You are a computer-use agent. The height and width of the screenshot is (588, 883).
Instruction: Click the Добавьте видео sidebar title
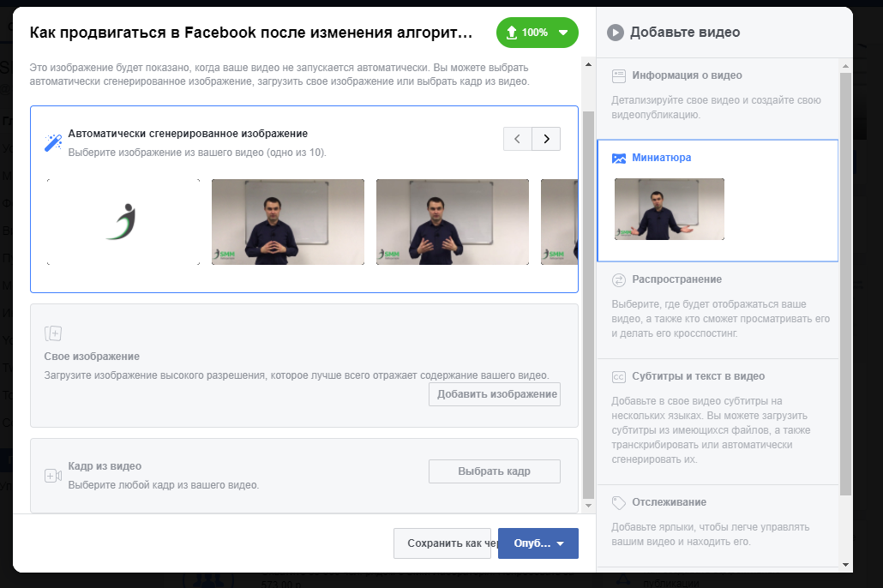point(685,33)
